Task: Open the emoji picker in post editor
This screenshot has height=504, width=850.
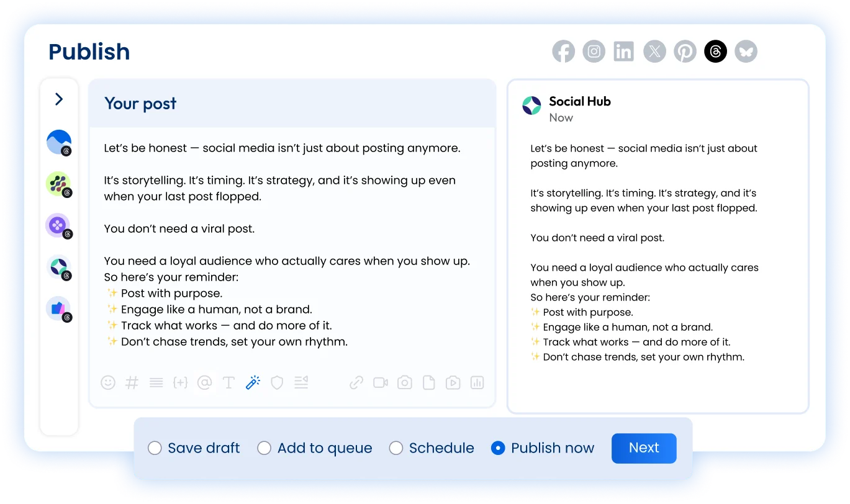Action: [x=109, y=382]
